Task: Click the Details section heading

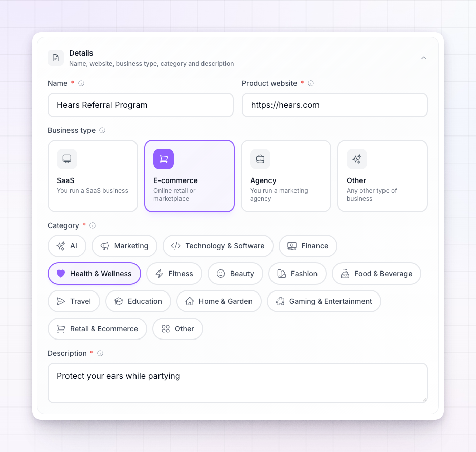Action: point(81,53)
